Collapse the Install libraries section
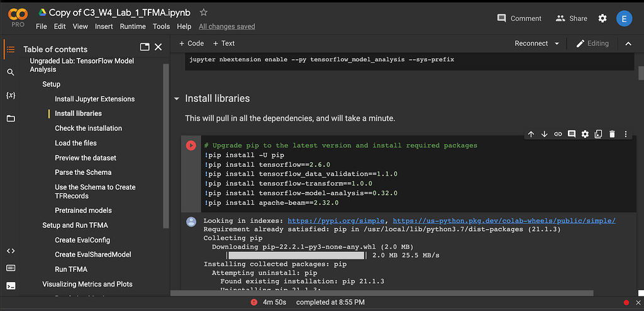The width and height of the screenshot is (644, 311). pyautogui.click(x=177, y=99)
